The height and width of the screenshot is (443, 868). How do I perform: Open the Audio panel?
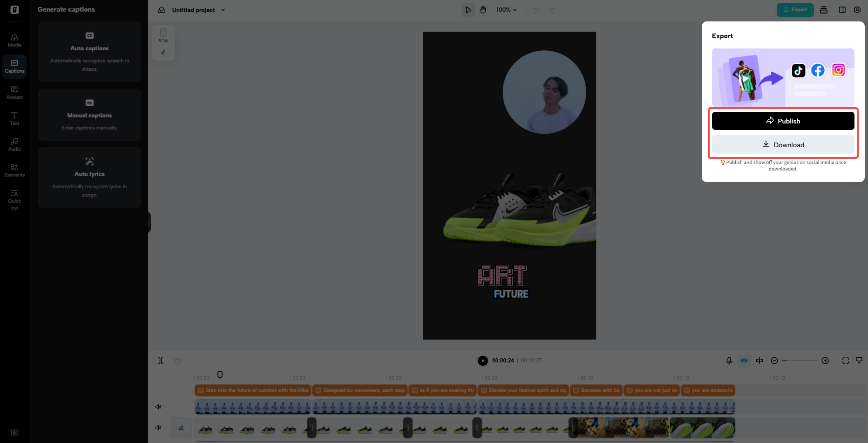[x=14, y=144]
